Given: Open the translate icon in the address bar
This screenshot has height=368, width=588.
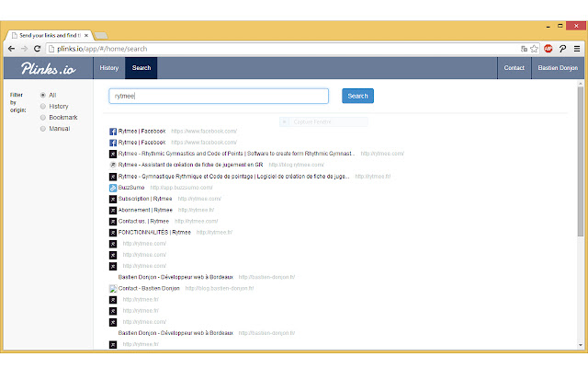Looking at the screenshot, I should tap(524, 49).
